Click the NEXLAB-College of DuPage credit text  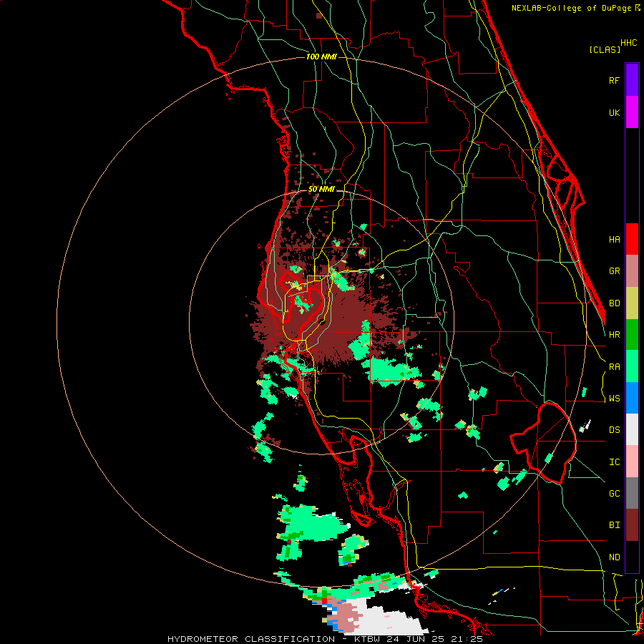click(x=571, y=8)
